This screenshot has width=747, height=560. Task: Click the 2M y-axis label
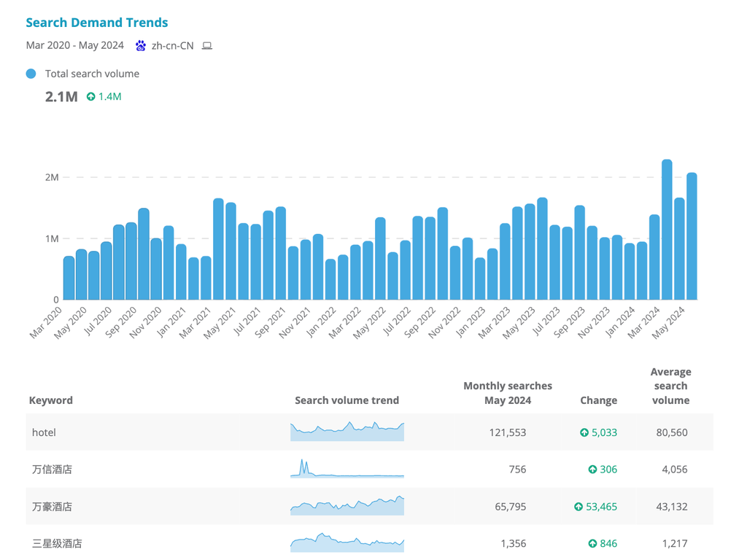52,177
